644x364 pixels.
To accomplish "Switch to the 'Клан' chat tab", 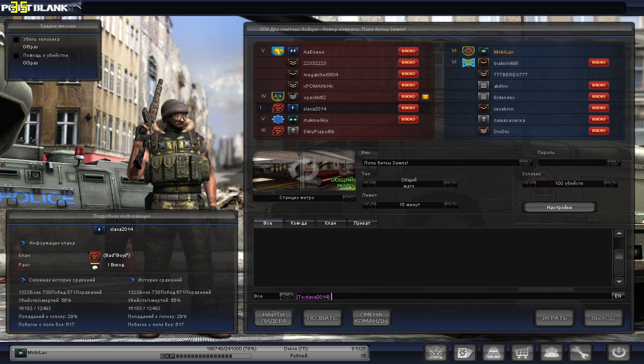I will tap(331, 223).
